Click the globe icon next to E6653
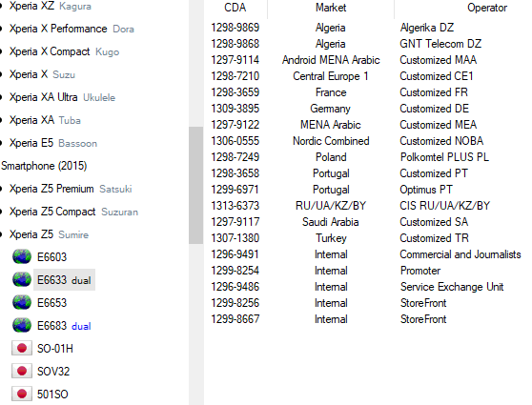Screen dimensions: 532x405 pyautogui.click(x=22, y=303)
